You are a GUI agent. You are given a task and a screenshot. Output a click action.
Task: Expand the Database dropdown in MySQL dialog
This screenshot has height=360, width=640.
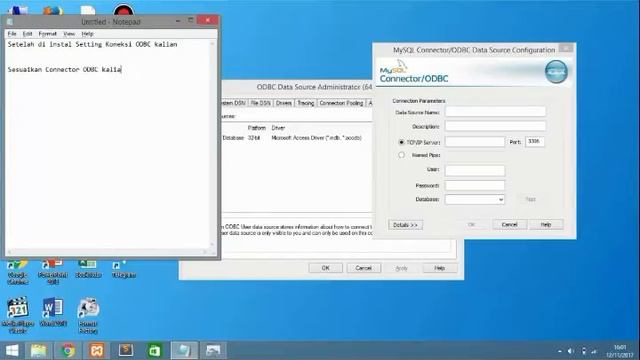(500, 199)
